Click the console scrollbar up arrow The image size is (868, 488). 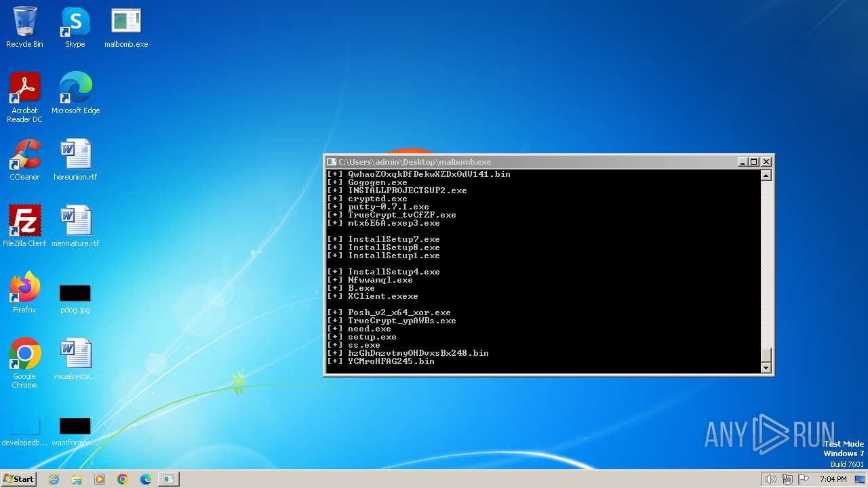coord(766,176)
